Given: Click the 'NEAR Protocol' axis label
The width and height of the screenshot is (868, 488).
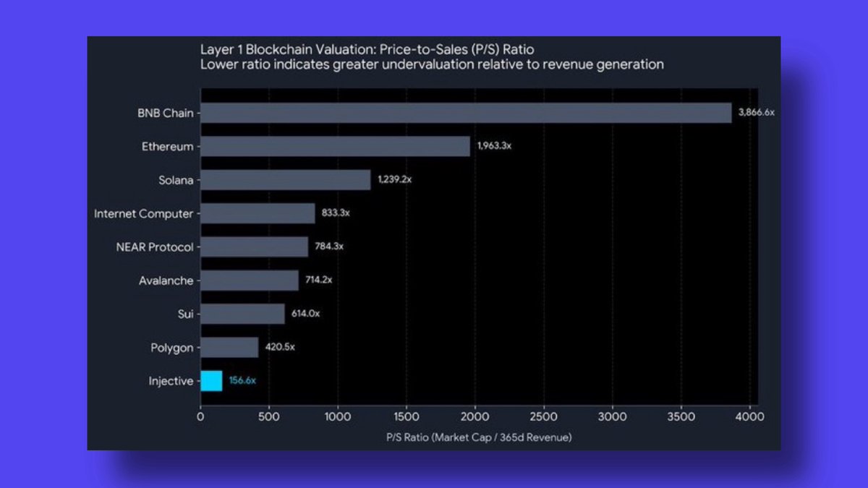Looking at the screenshot, I should (155, 247).
